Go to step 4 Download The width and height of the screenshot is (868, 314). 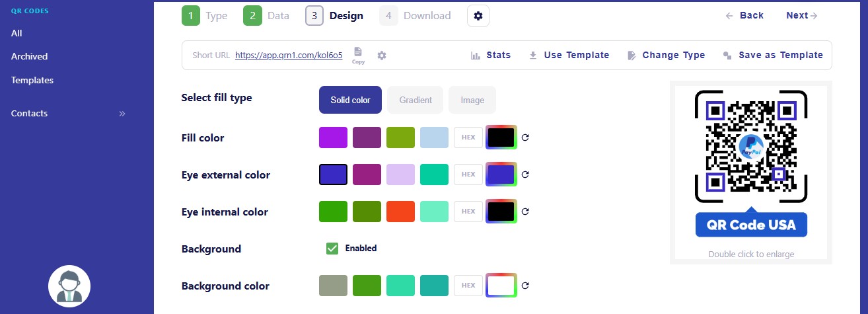pyautogui.click(x=416, y=16)
